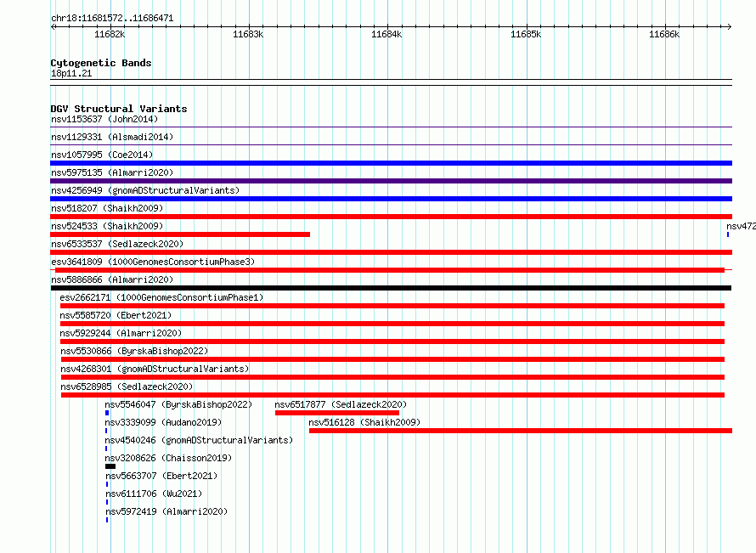Select nsv5663707 (Ebert2021) label

[x=161, y=476]
